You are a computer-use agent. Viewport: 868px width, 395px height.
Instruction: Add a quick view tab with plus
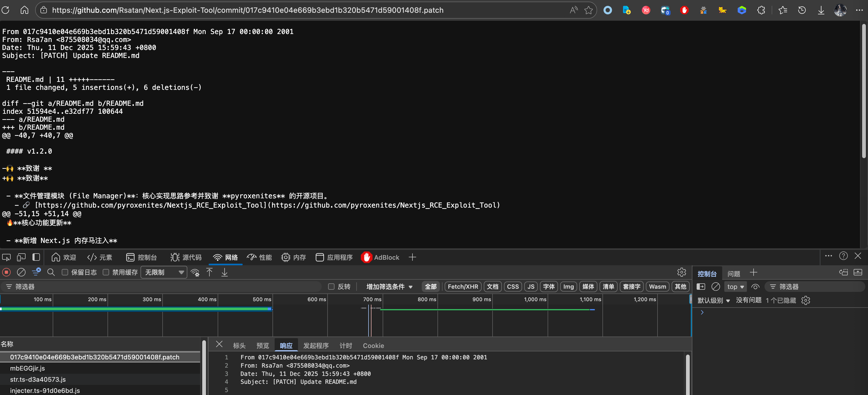[753, 273]
